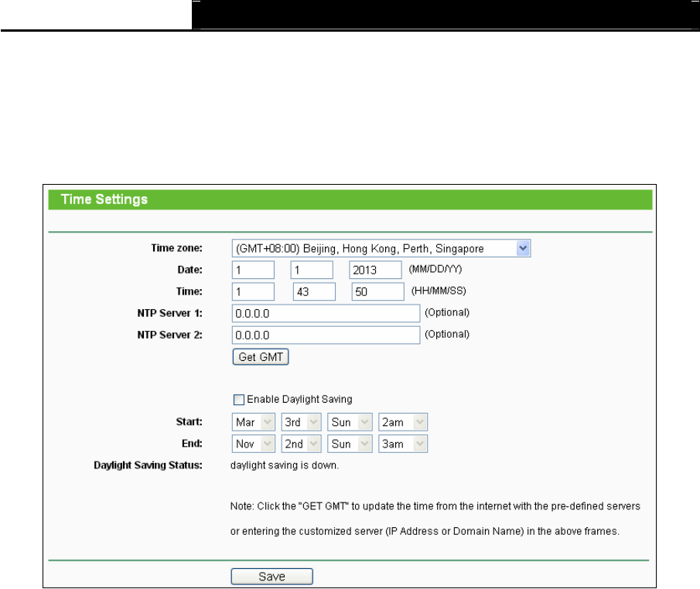This screenshot has width=700, height=589.
Task: Enable Daylight Saving checkbox
Action: 239,400
